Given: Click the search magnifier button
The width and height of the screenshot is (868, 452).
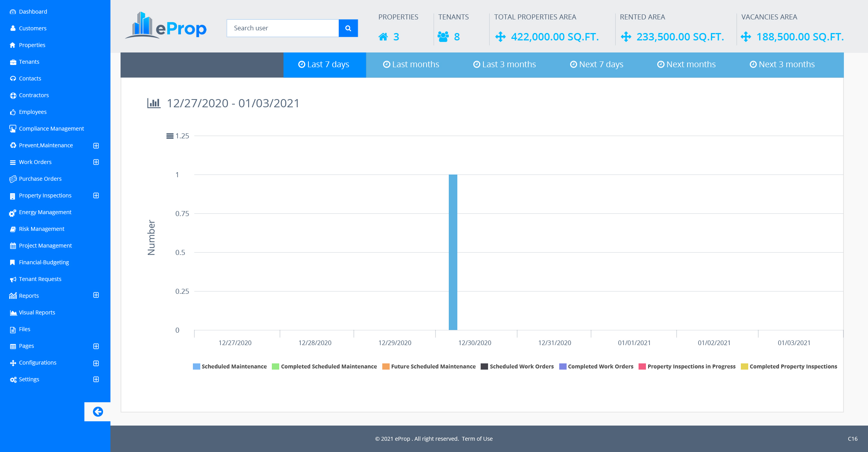Looking at the screenshot, I should (x=348, y=28).
